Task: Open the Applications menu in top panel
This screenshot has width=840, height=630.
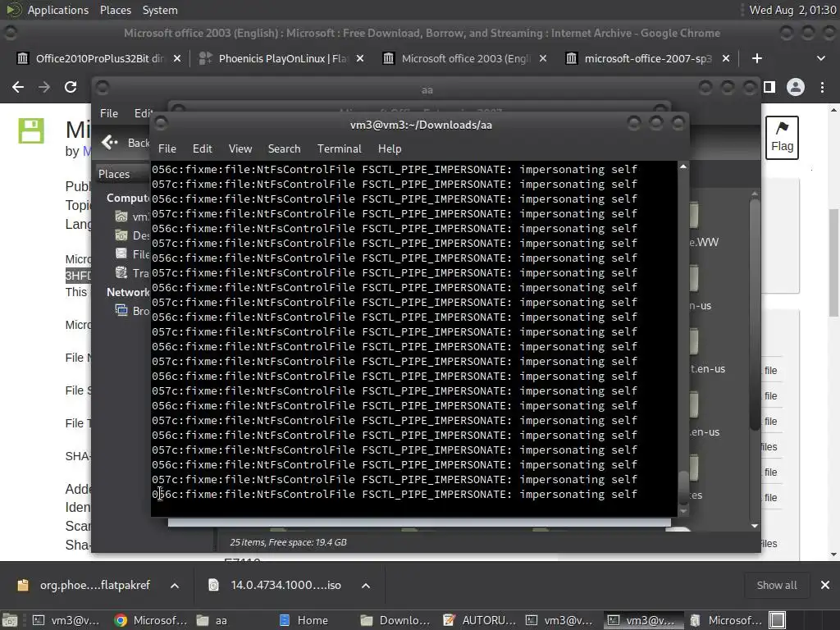Action: coord(58,10)
